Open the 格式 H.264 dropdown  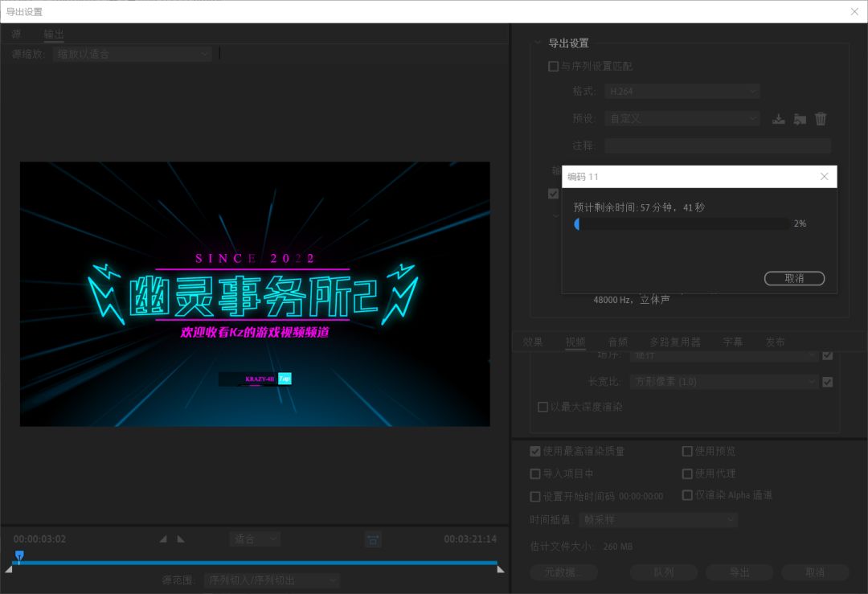click(x=682, y=92)
